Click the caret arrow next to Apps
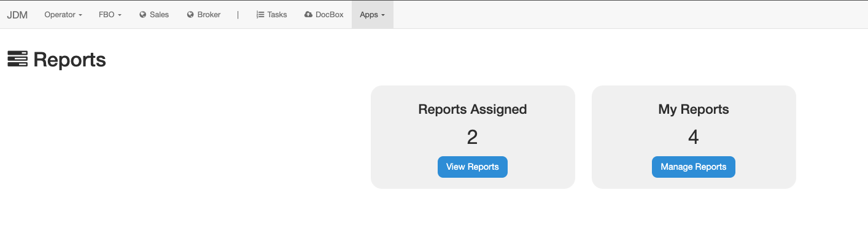Screen dimensions: 868x246 point(383,15)
